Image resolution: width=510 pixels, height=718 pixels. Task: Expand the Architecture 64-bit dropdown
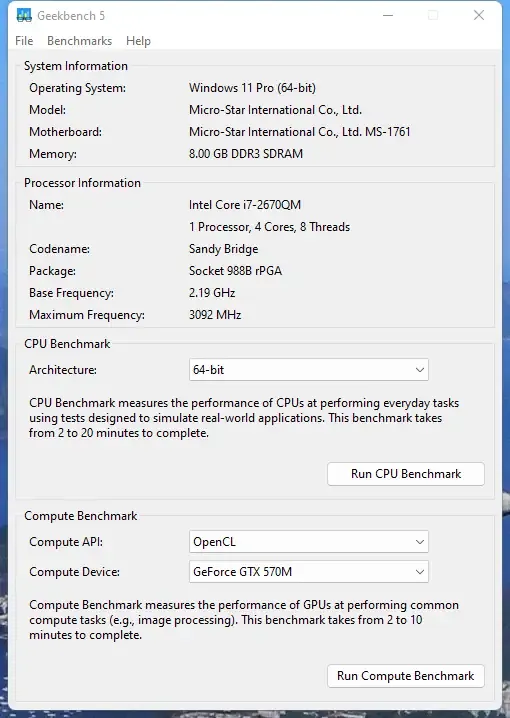click(x=309, y=370)
